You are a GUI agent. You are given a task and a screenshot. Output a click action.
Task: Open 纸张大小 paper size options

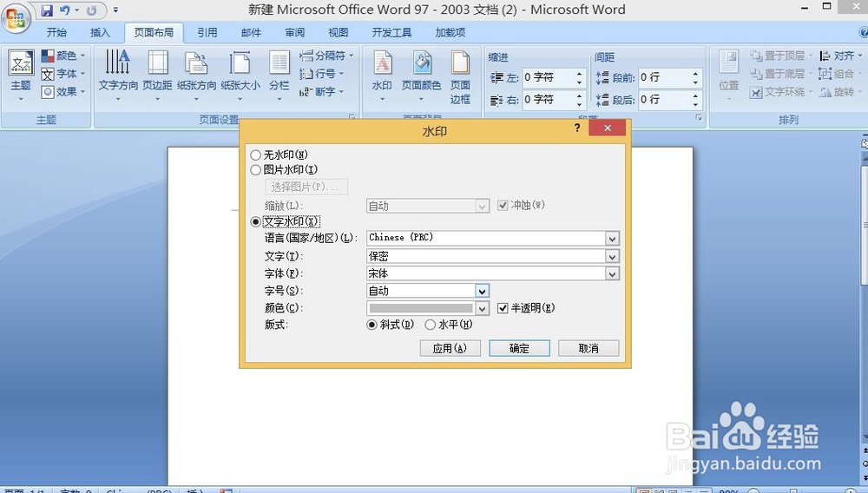[240, 76]
